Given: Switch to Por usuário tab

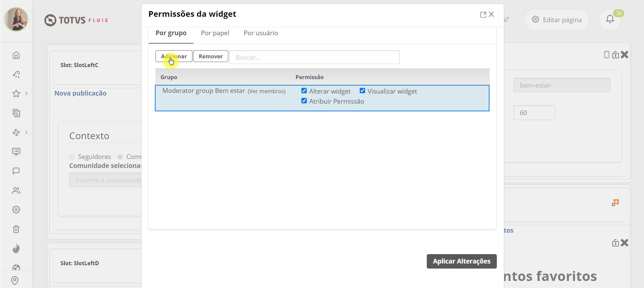Looking at the screenshot, I should 261,33.
